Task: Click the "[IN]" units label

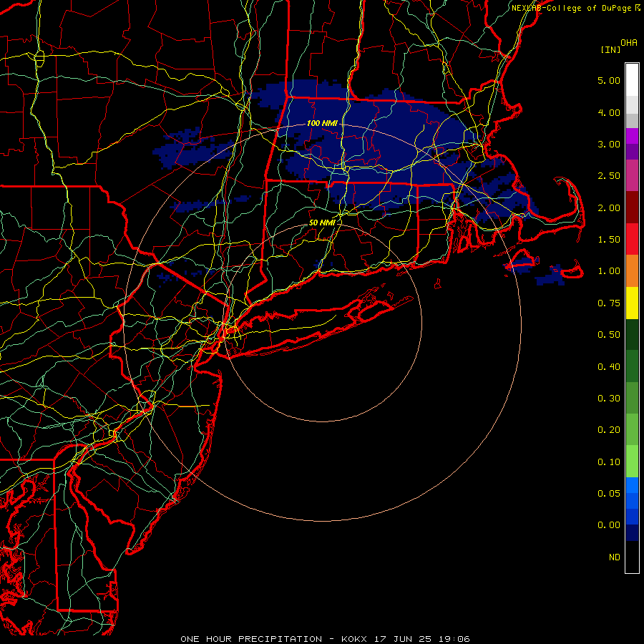Action: (x=610, y=50)
